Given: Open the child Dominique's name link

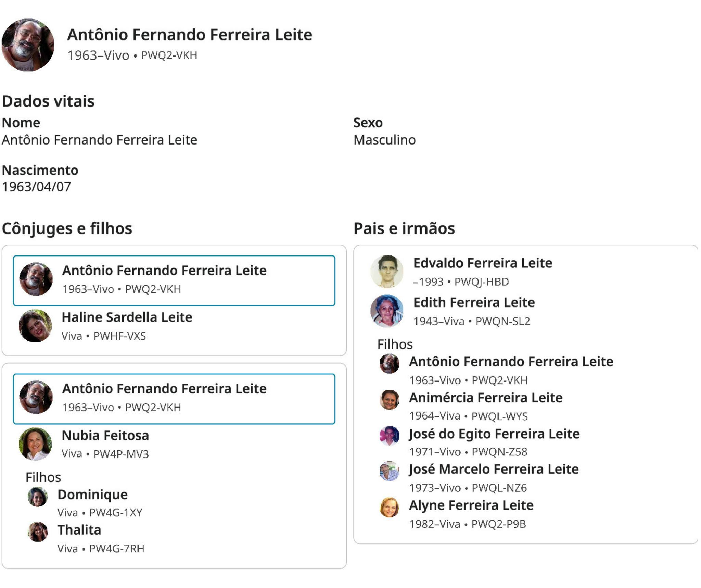Looking at the screenshot, I should (92, 495).
